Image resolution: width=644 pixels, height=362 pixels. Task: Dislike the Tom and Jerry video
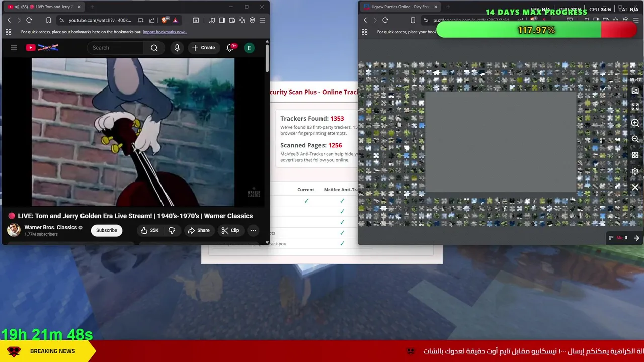pyautogui.click(x=172, y=230)
